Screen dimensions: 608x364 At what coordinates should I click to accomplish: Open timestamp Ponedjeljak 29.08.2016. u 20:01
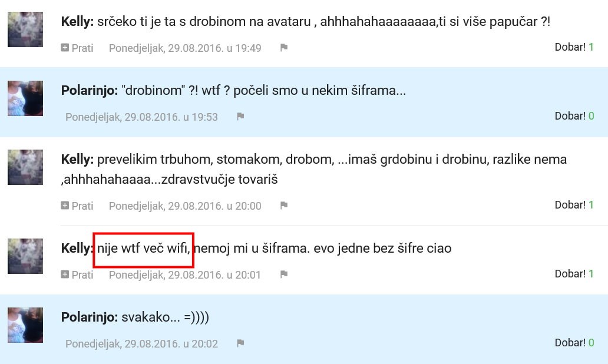pyautogui.click(x=185, y=275)
